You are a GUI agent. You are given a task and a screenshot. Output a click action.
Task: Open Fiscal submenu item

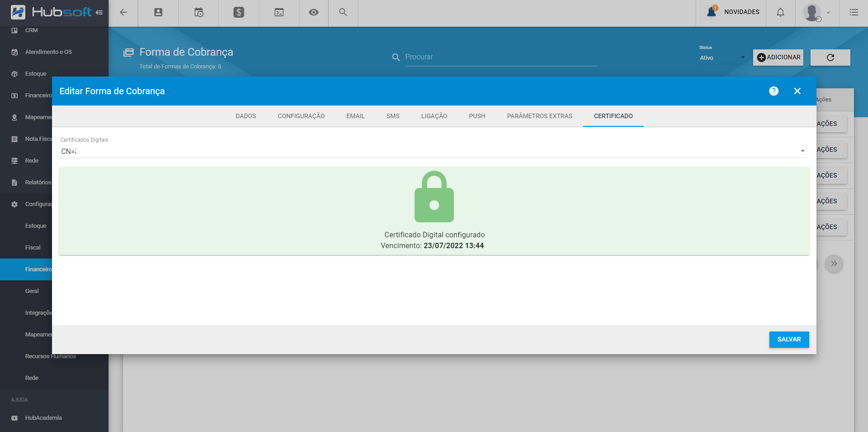(x=33, y=248)
